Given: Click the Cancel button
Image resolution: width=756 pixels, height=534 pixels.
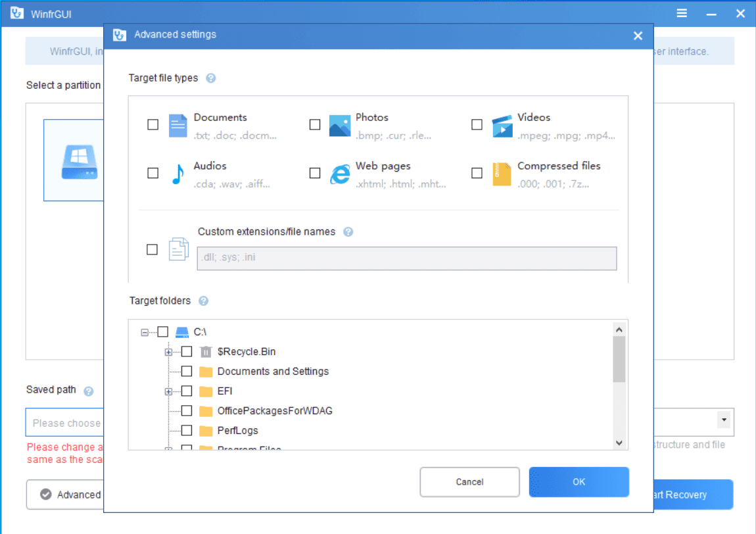Looking at the screenshot, I should click(x=469, y=482).
